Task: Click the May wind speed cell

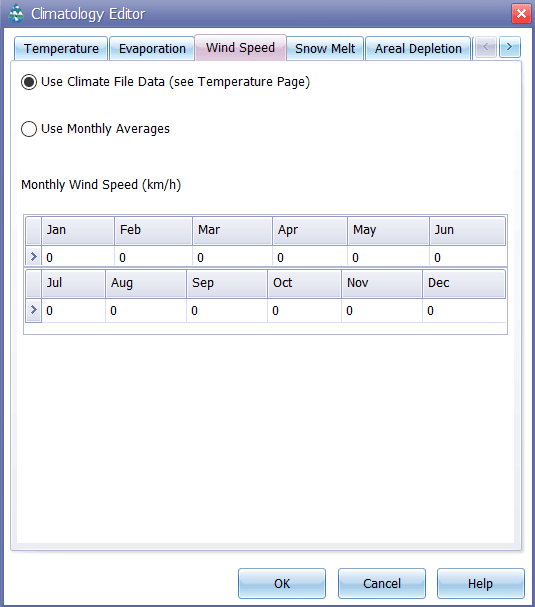Action: click(x=389, y=257)
